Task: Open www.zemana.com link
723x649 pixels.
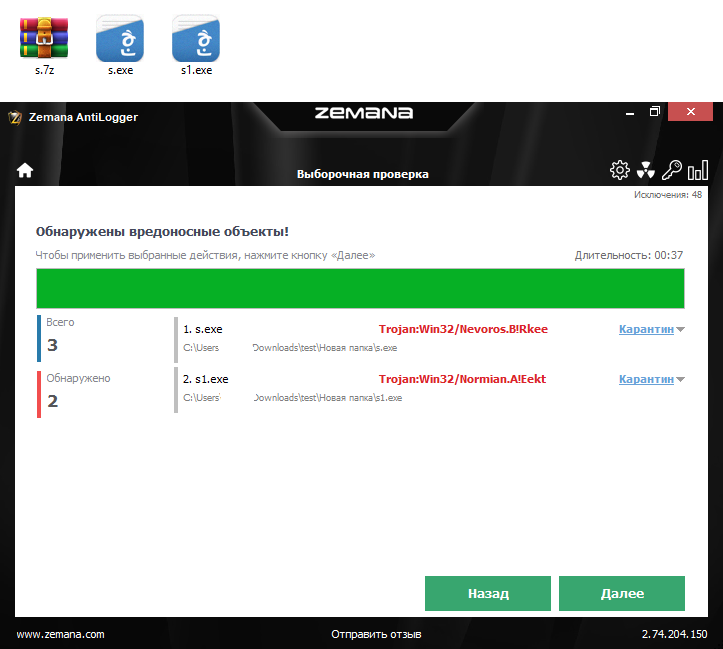Action: point(60,634)
